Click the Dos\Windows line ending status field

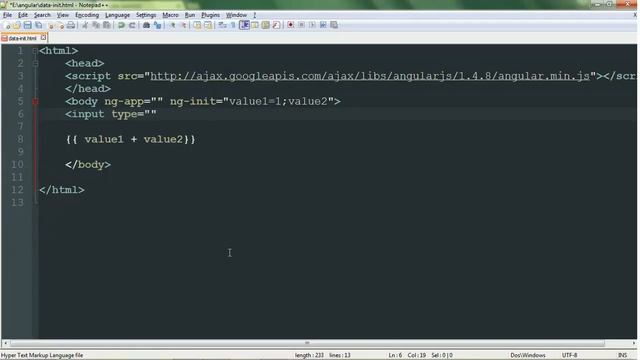tap(528, 356)
